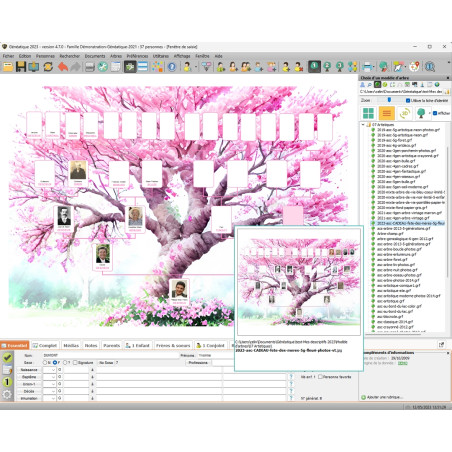Click the orange undo arrow icon
This screenshot has height=452, width=452.
pyautogui.click(x=63, y=67)
